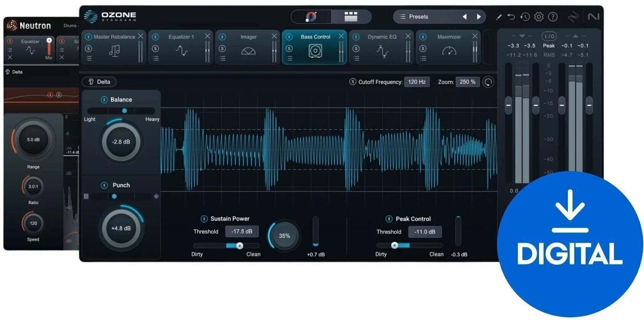This screenshot has height=320, width=644.
Task: Open the Assistant view icon in Ozone header
Action: point(311,16)
